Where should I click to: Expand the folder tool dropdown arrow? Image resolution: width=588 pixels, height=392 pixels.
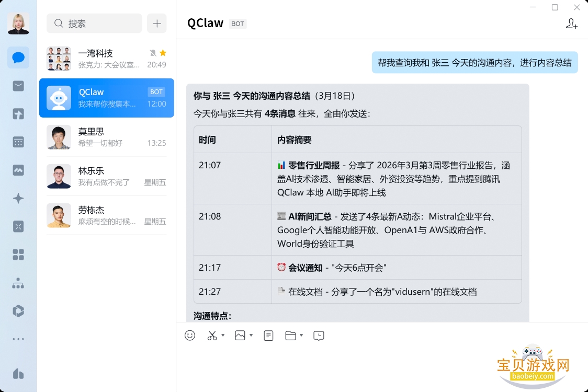point(301,336)
